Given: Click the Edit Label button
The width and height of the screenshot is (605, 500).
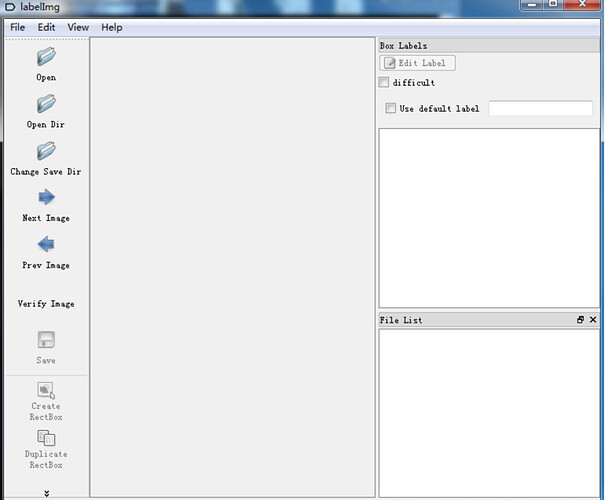Looking at the screenshot, I should (x=417, y=63).
